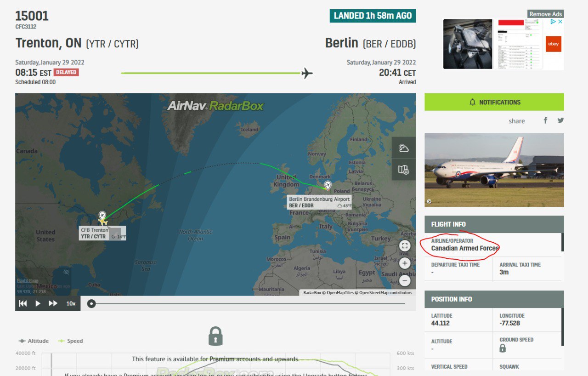Click the playback timeline slider handle
The height and width of the screenshot is (376, 588).
point(91,303)
